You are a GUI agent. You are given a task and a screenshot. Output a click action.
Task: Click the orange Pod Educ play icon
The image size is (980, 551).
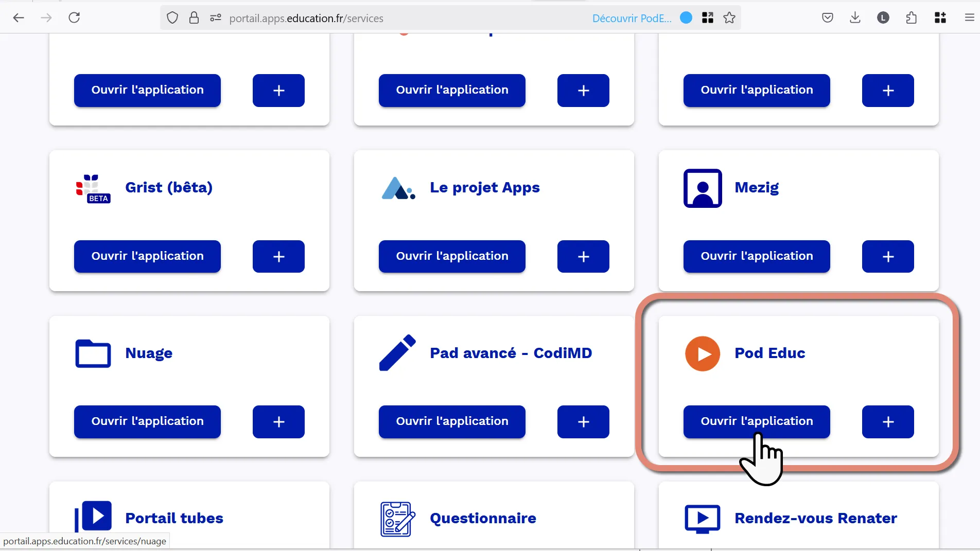point(703,353)
